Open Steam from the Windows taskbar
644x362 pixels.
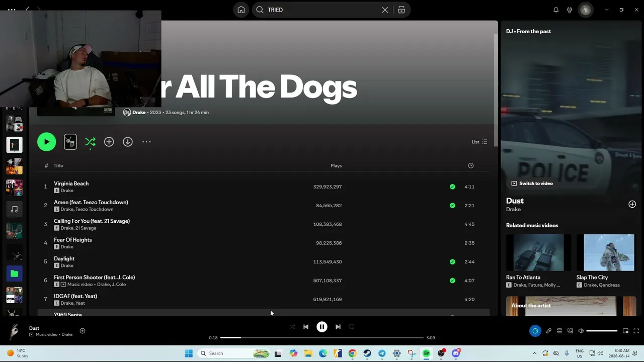(367, 353)
